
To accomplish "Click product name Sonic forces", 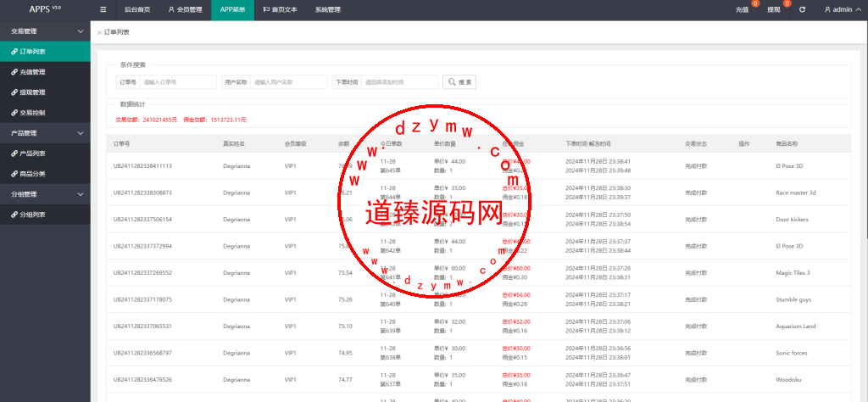I will [792, 353].
